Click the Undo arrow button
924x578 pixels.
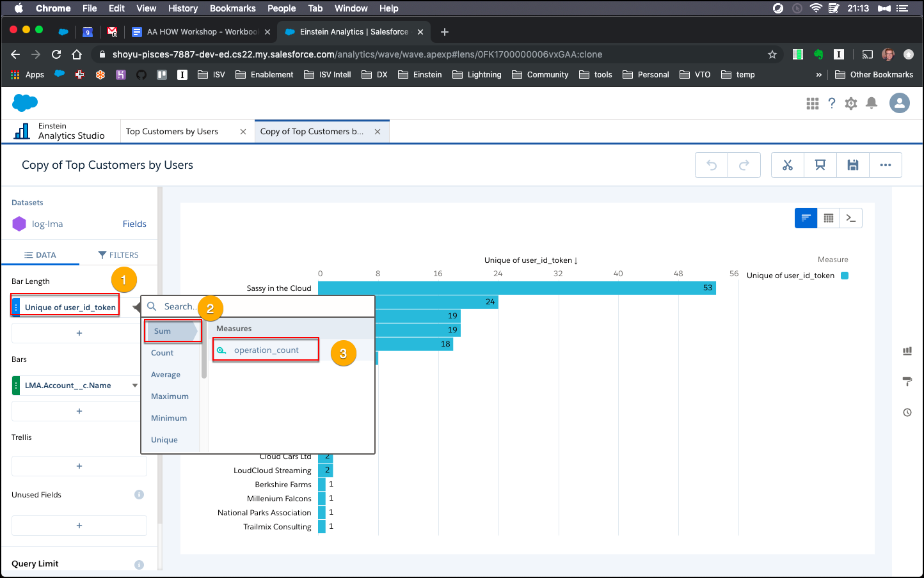pyautogui.click(x=712, y=165)
